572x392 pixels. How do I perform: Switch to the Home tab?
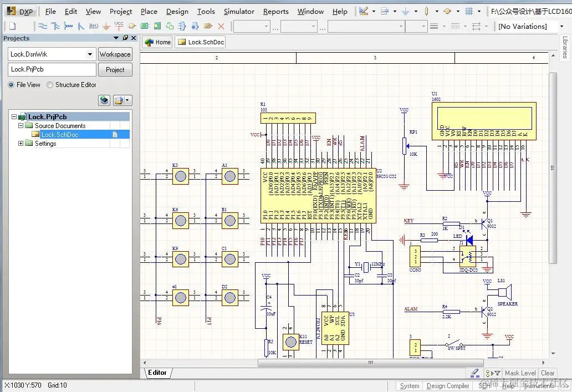pyautogui.click(x=157, y=42)
